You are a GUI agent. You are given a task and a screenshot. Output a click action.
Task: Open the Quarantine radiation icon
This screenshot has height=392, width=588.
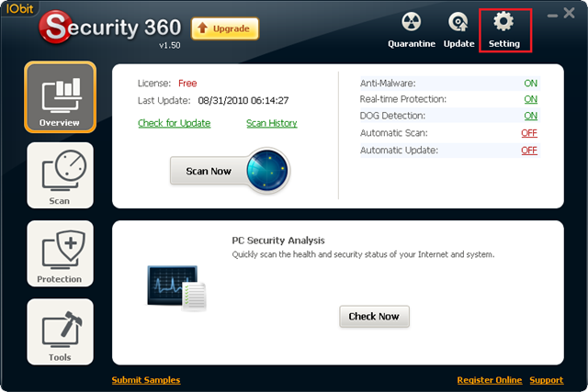[412, 22]
